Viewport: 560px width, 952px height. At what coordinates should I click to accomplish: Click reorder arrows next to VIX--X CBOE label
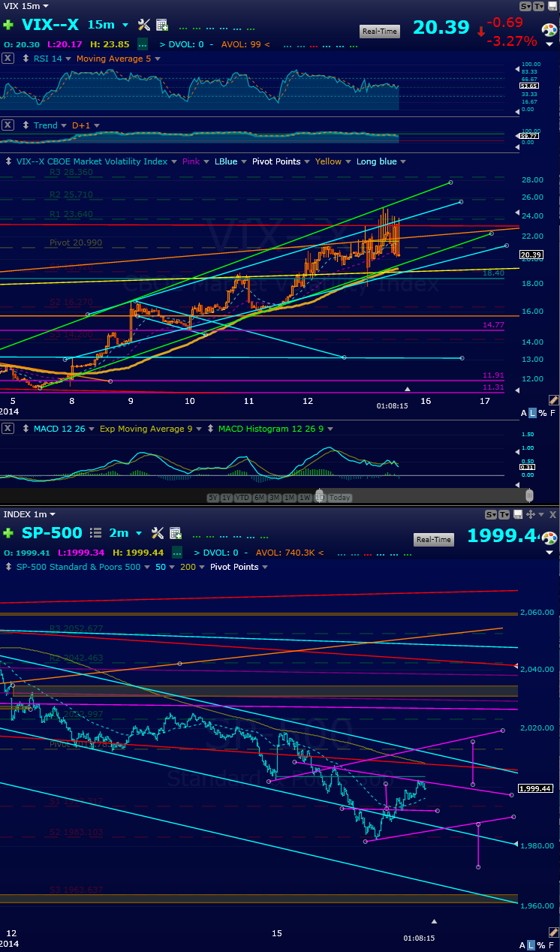(8, 161)
